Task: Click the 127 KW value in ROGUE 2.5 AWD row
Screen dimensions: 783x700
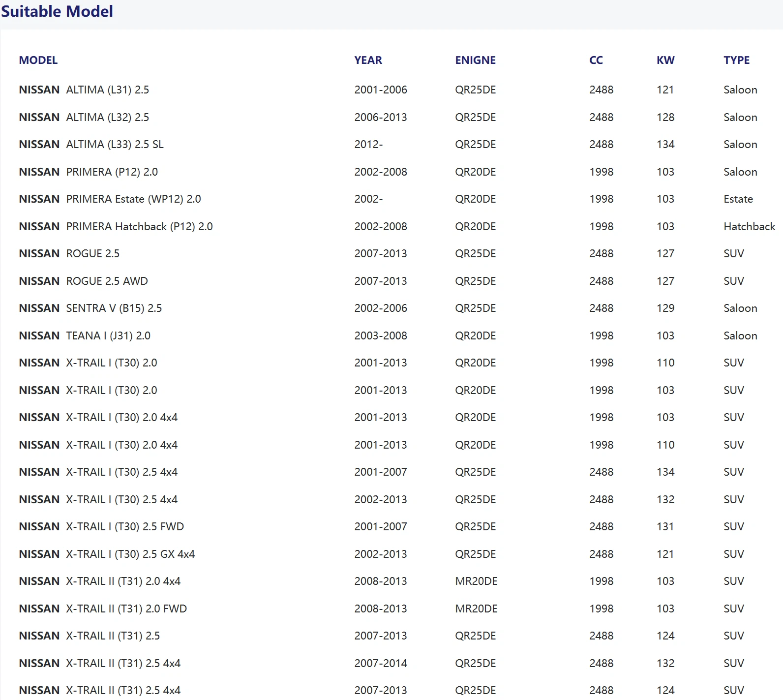Action: pyautogui.click(x=665, y=281)
